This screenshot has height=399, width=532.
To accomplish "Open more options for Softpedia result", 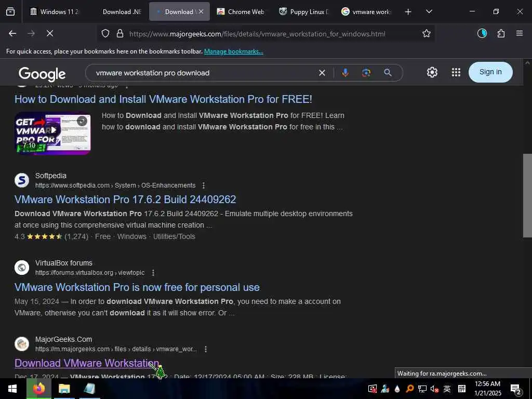I will [x=204, y=185].
